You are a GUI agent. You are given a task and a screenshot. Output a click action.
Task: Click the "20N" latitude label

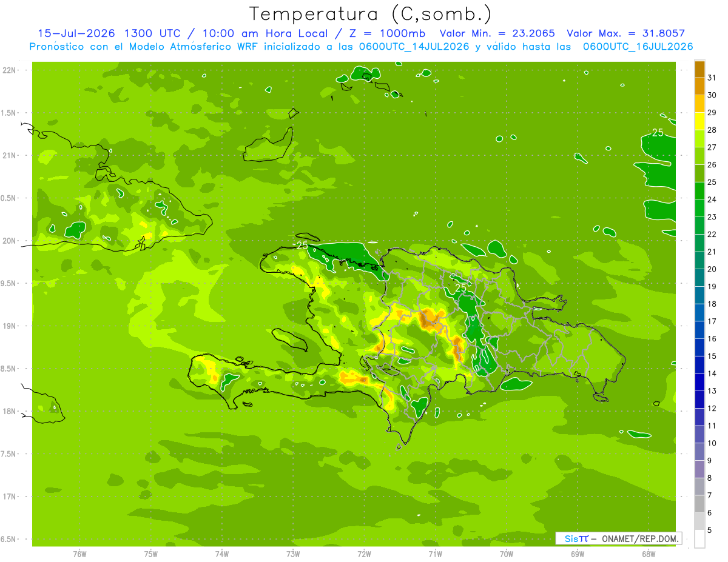[10, 241]
